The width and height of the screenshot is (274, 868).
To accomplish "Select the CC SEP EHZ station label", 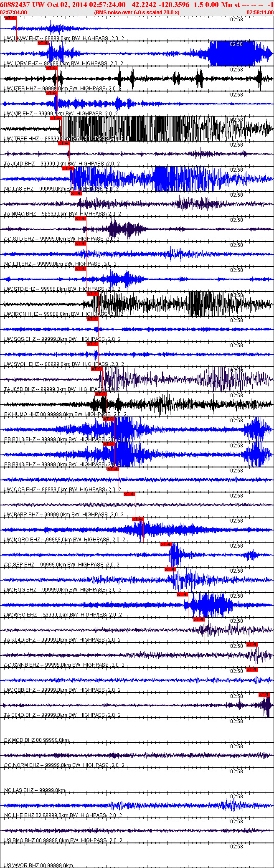I will click(x=62, y=565).
